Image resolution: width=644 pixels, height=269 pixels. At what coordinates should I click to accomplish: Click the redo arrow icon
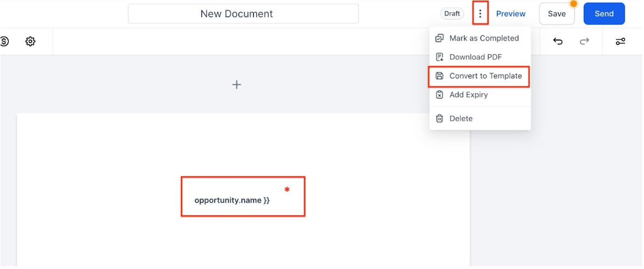tap(585, 41)
